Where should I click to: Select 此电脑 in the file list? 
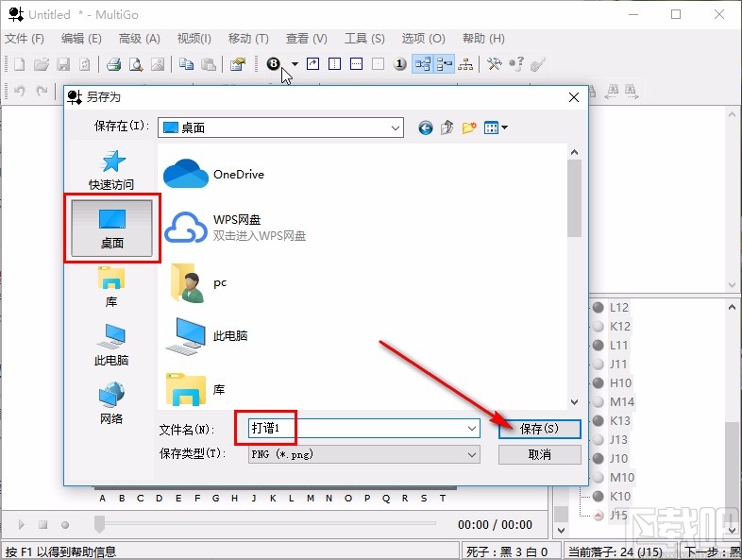tap(207, 336)
